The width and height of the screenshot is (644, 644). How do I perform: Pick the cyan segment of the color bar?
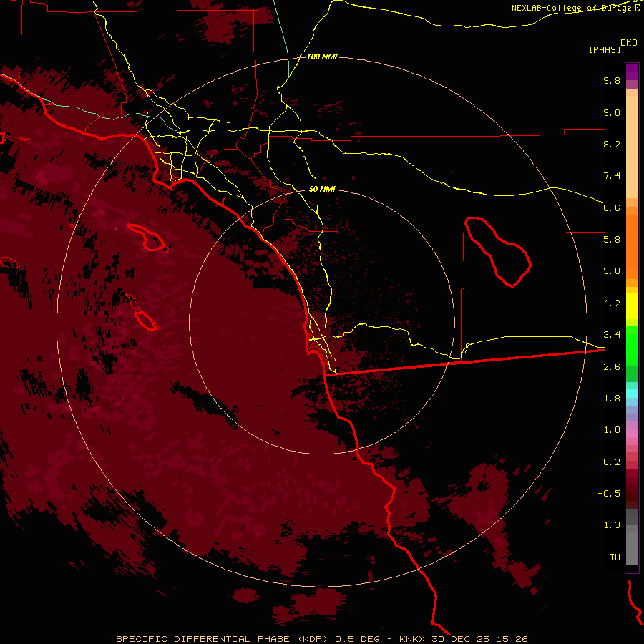(632, 393)
